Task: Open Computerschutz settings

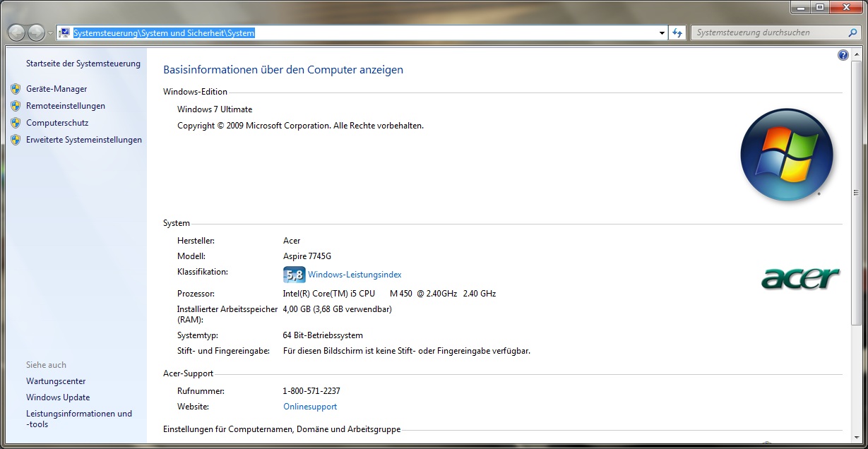Action: [x=57, y=123]
